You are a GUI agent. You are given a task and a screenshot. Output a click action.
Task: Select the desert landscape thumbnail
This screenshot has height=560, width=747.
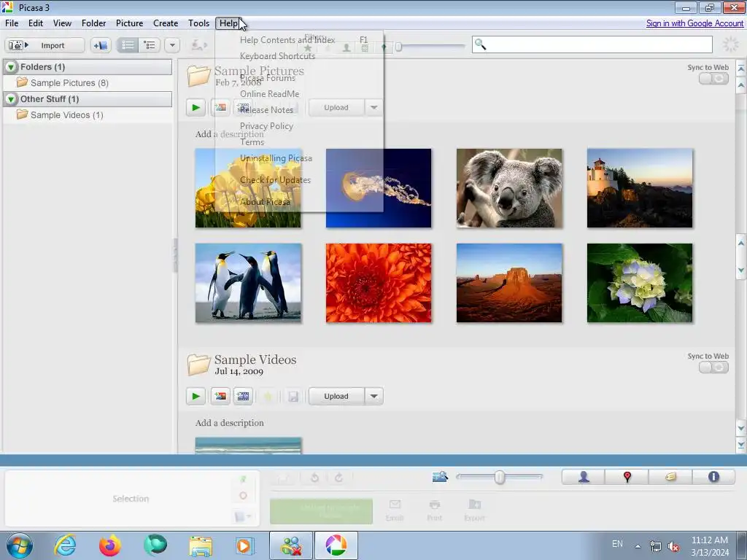pos(509,283)
